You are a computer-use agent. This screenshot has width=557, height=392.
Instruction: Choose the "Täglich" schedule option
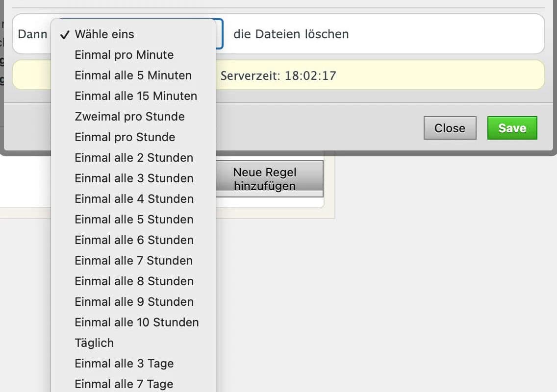[94, 343]
